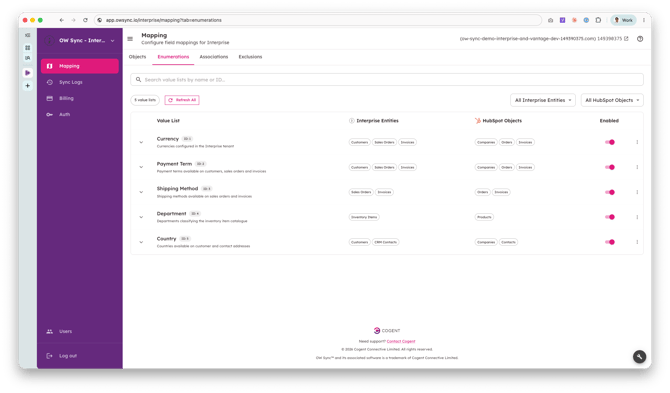This screenshot has width=670, height=393.
Task: Open Shipping Method row three-dot menu
Action: pos(637,192)
